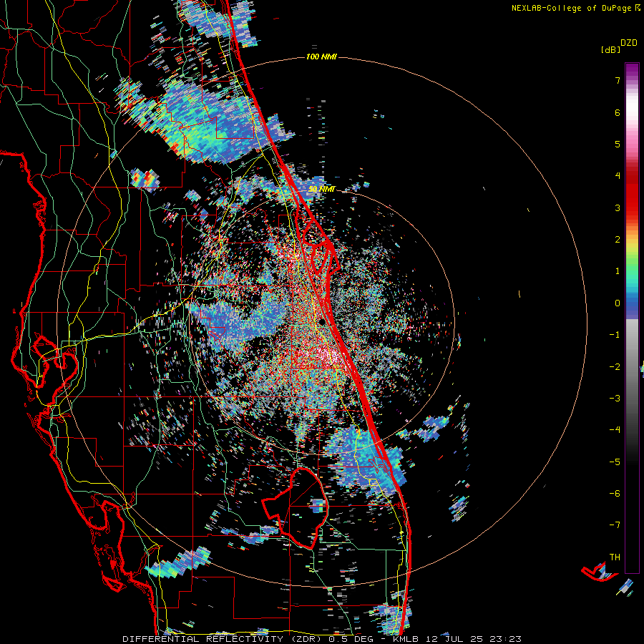Viewport: 644px width, 644px height.
Task: Click the -2 value on the scale
Action: pyautogui.click(x=615, y=366)
